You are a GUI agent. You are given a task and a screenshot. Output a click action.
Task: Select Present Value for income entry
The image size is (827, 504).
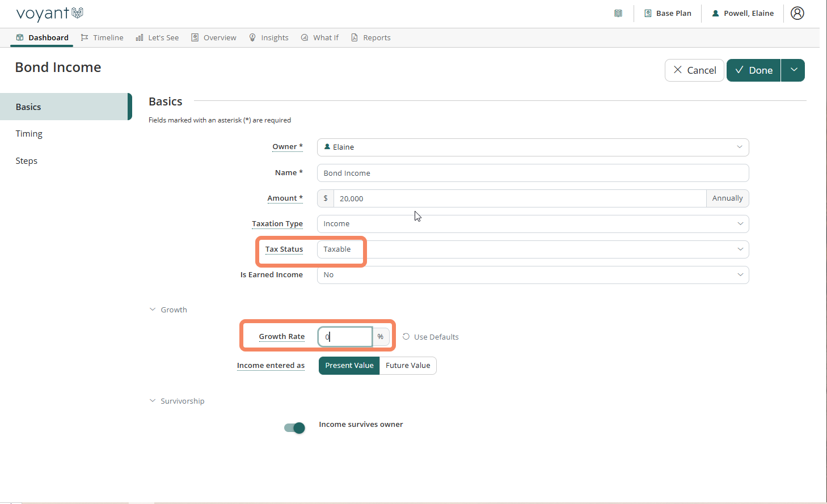(349, 366)
